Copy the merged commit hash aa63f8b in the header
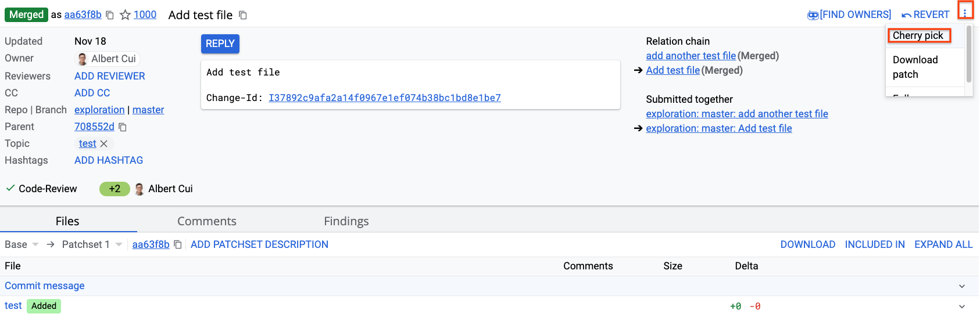Image resolution: width=980 pixels, height=317 pixels. pos(110,15)
